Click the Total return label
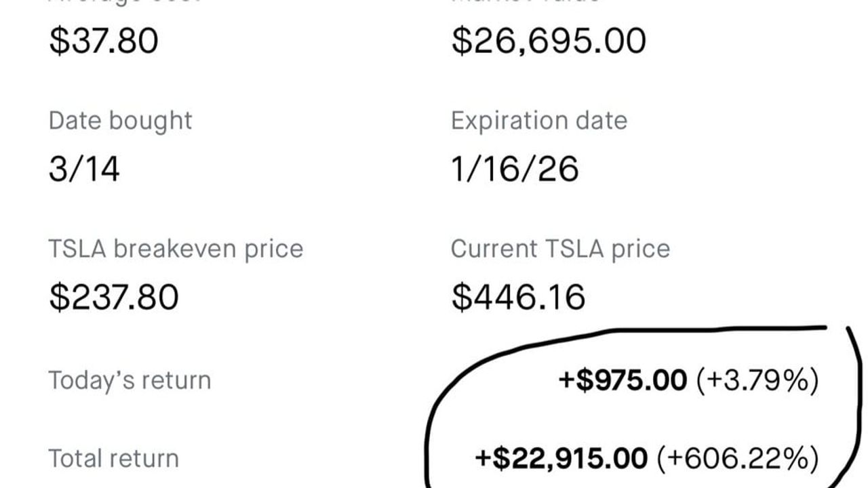 [x=113, y=459]
